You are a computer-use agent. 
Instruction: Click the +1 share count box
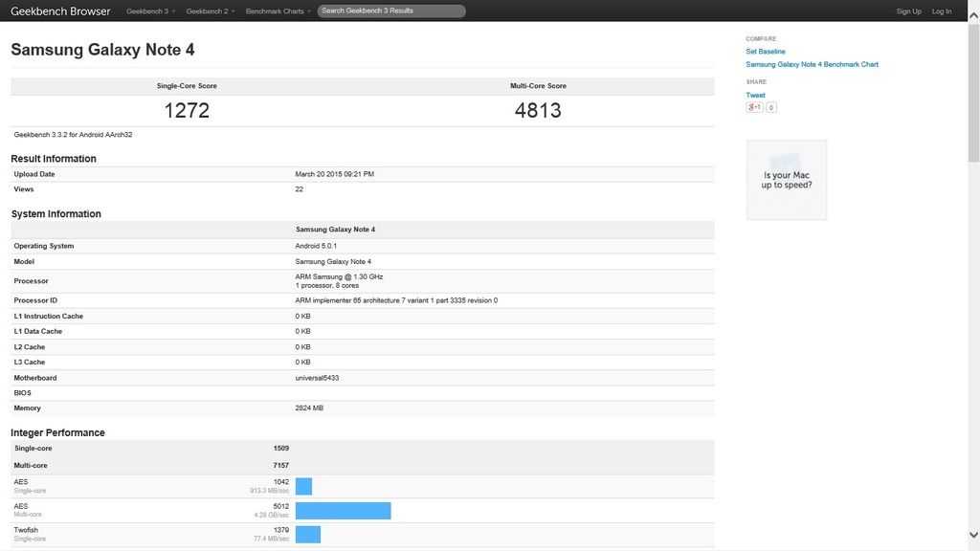tap(771, 107)
